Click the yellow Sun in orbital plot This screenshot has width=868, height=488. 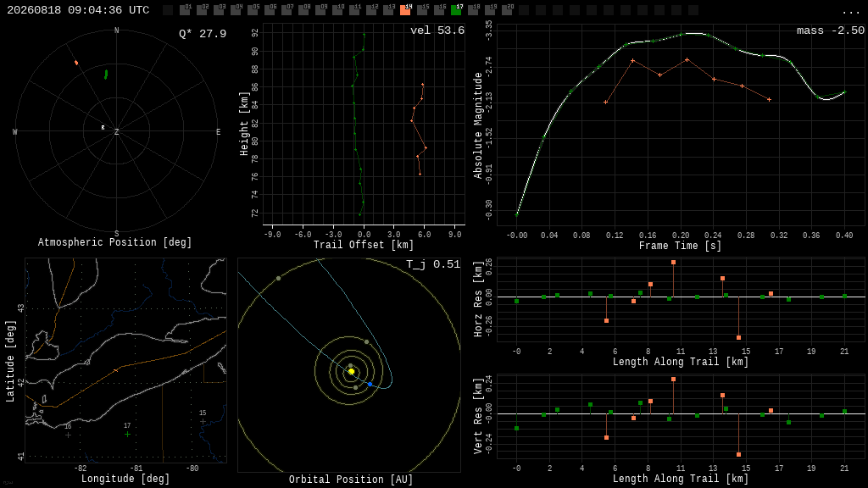coord(351,371)
